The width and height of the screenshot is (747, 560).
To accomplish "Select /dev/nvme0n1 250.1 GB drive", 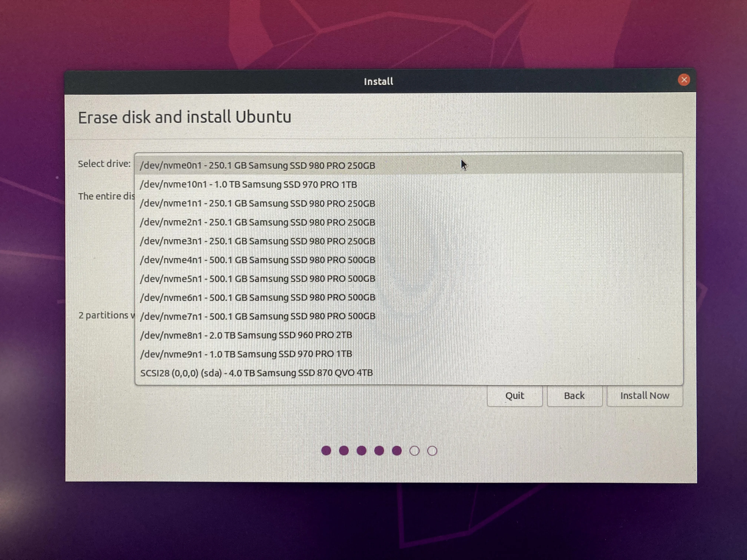I will [257, 165].
